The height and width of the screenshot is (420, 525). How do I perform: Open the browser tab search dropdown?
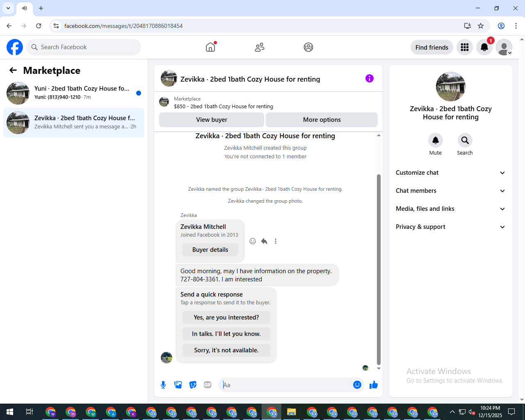click(x=8, y=8)
